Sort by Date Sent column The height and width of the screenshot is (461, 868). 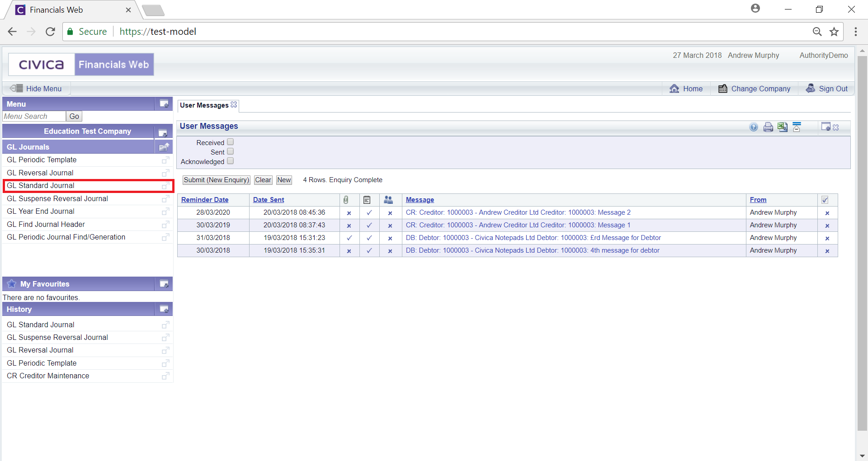269,200
